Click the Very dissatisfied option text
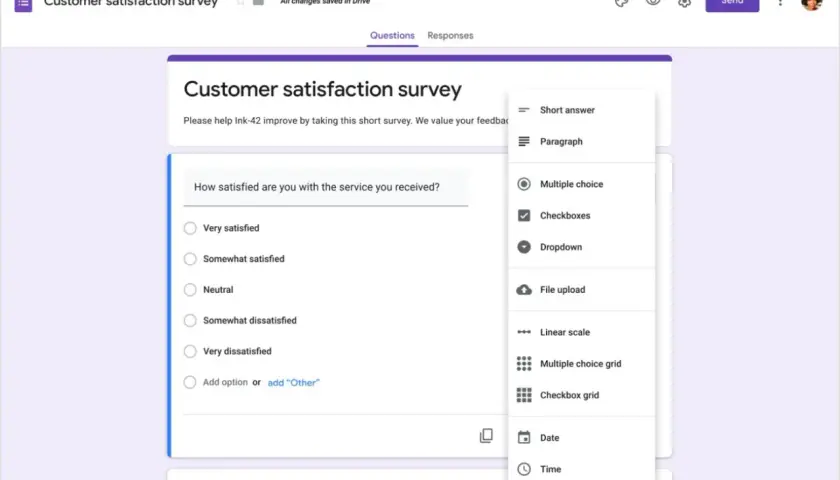This screenshot has height=480, width=840. pyautogui.click(x=237, y=351)
